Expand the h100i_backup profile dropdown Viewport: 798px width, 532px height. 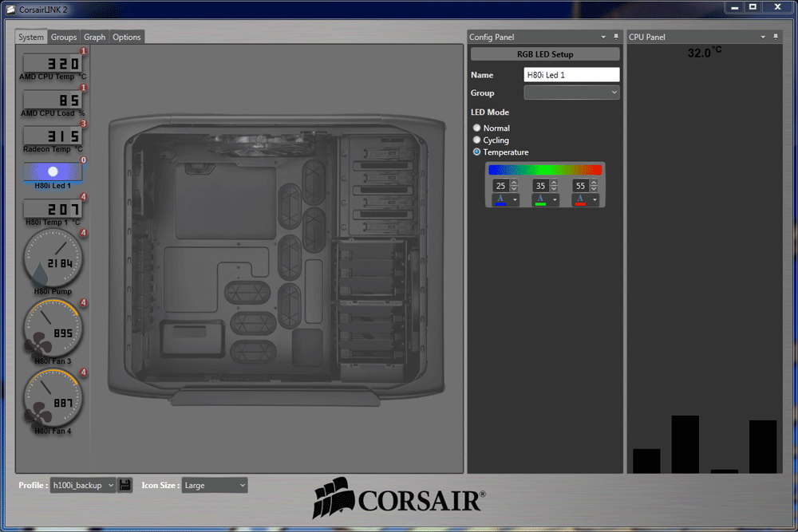[82, 484]
